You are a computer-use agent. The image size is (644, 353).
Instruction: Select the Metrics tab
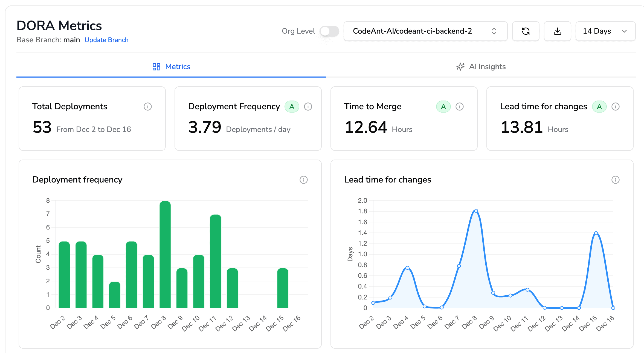pyautogui.click(x=171, y=67)
